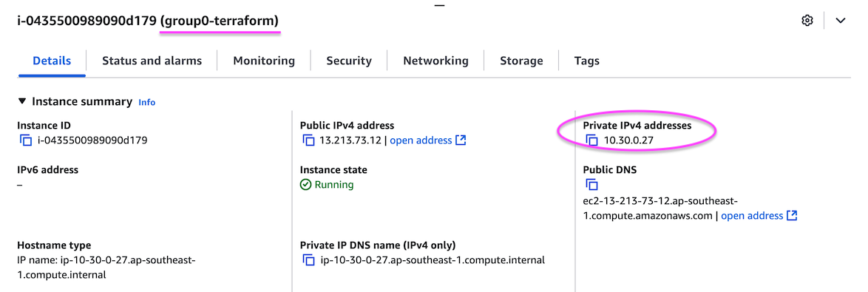Viewport: 868px width, 292px height.
Task: Select the Details tab
Action: tap(52, 61)
